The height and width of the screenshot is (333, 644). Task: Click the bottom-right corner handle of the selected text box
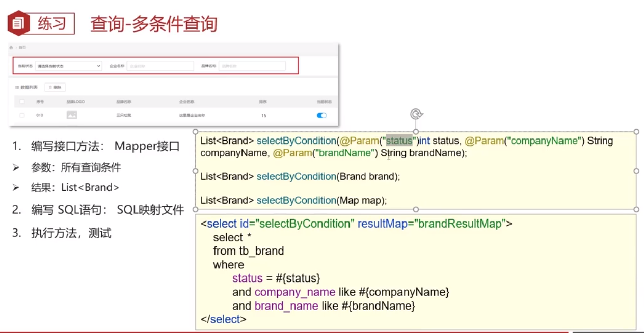pos(636,209)
